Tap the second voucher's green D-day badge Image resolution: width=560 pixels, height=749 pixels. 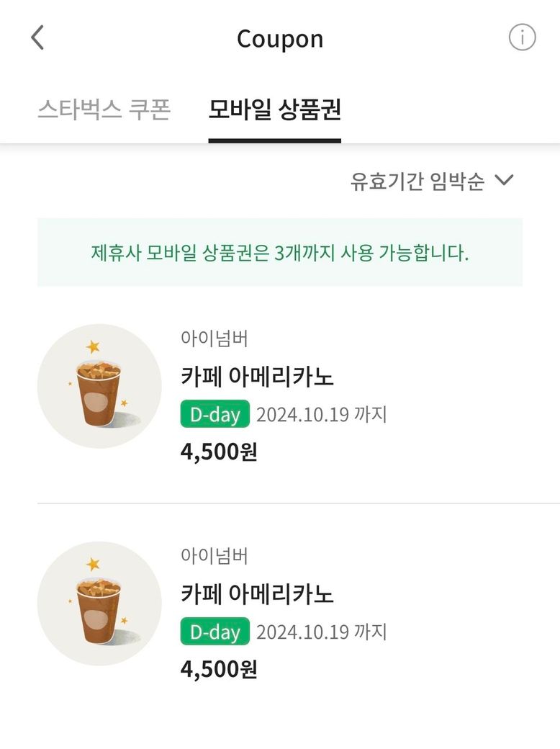[214, 632]
